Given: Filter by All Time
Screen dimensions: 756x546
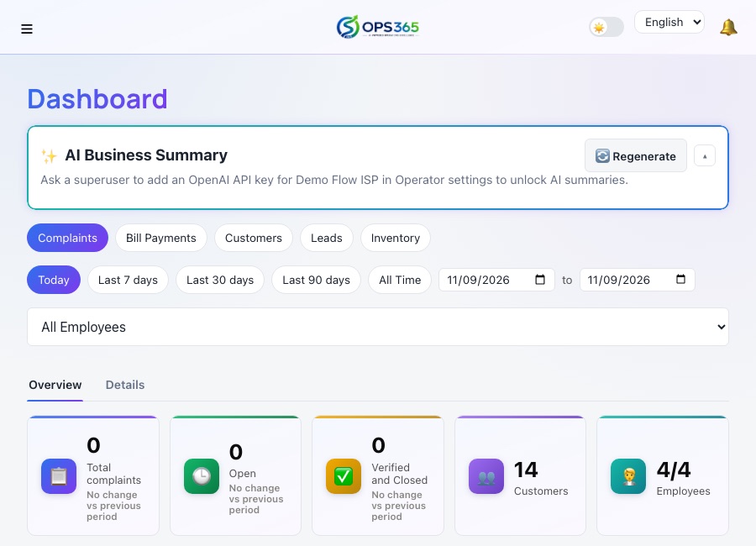Looking at the screenshot, I should tap(400, 280).
